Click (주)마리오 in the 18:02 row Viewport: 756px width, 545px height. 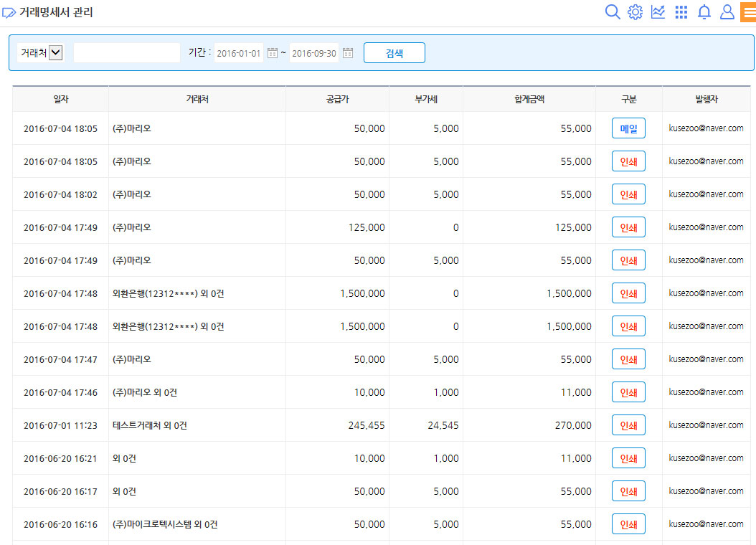tap(132, 194)
